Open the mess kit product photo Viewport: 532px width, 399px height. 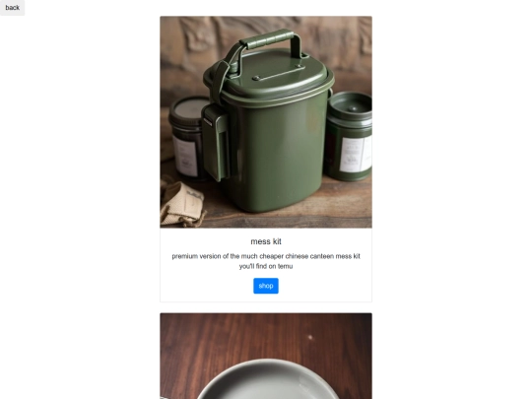click(x=266, y=122)
